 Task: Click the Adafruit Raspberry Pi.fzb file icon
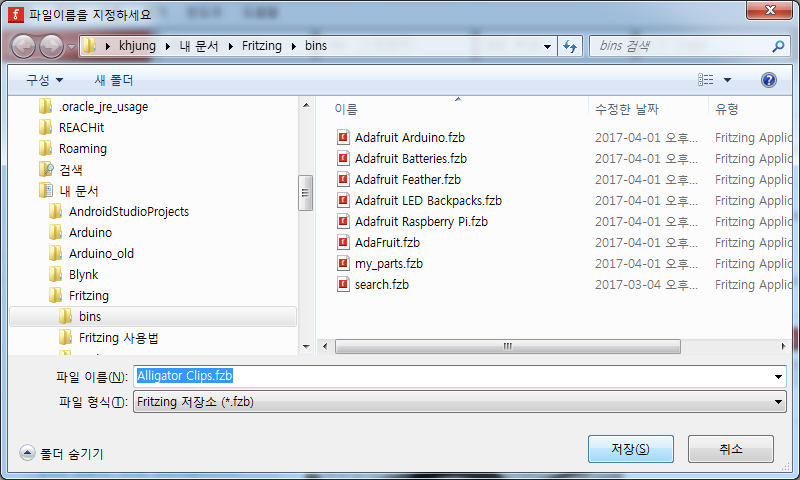[343, 221]
